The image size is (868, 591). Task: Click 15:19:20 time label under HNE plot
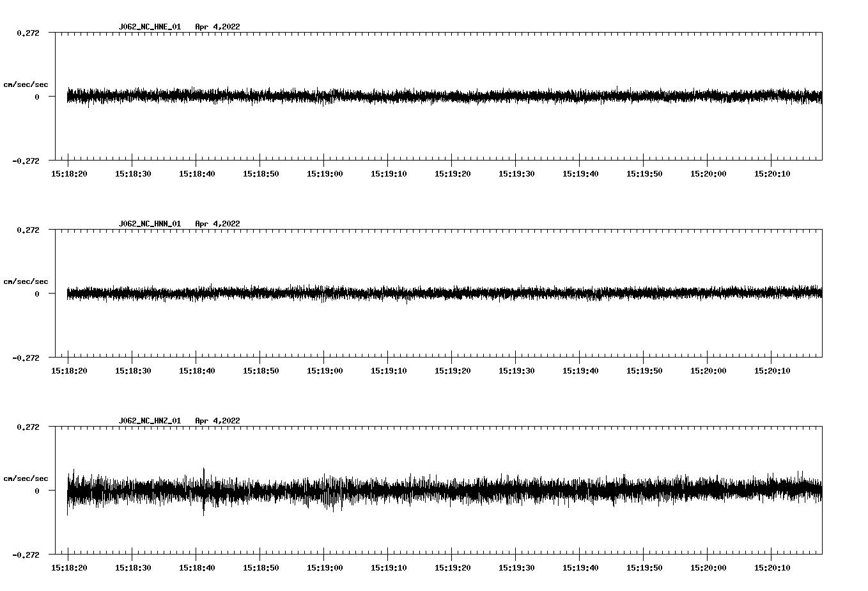tap(453, 174)
